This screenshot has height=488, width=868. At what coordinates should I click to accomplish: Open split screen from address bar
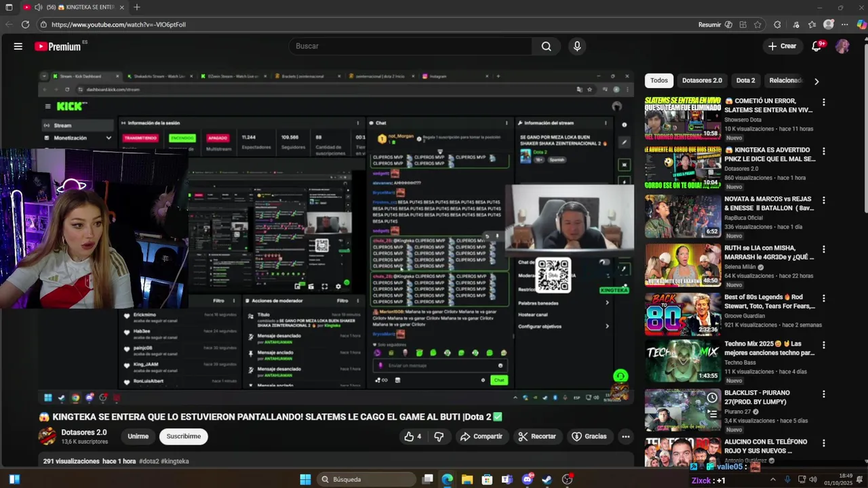click(743, 24)
